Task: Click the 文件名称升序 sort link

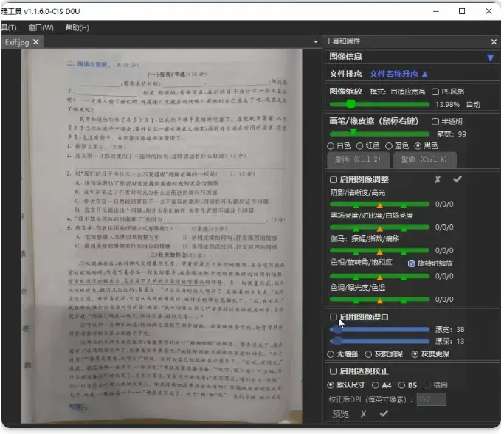Action: [394, 75]
